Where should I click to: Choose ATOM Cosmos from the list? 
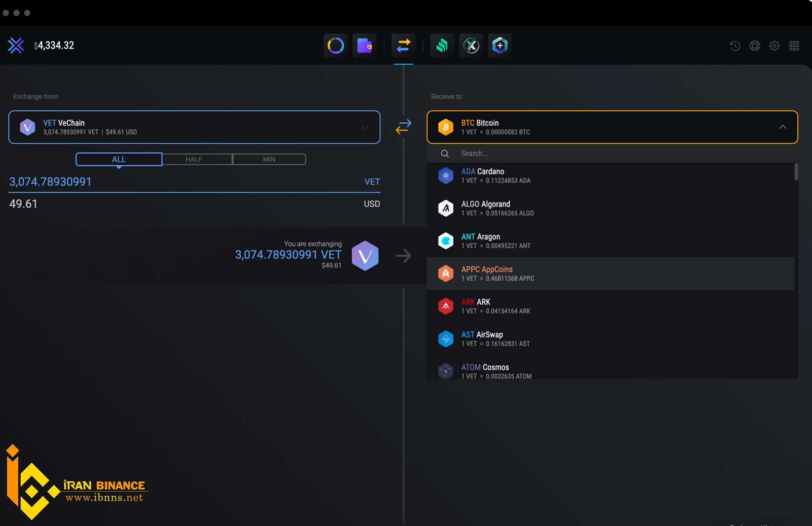[x=610, y=368]
